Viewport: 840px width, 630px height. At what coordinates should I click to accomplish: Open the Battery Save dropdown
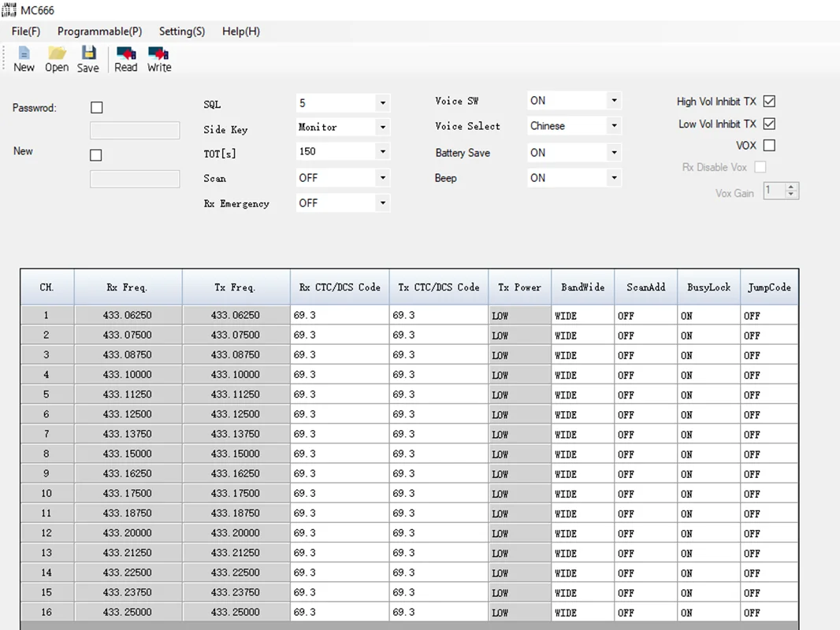[x=614, y=153]
